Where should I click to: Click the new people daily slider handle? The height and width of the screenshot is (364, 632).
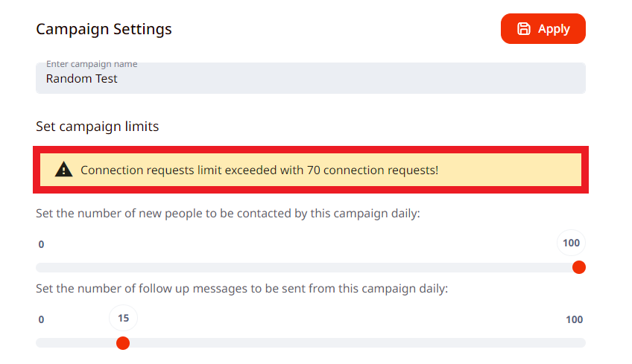click(x=578, y=267)
